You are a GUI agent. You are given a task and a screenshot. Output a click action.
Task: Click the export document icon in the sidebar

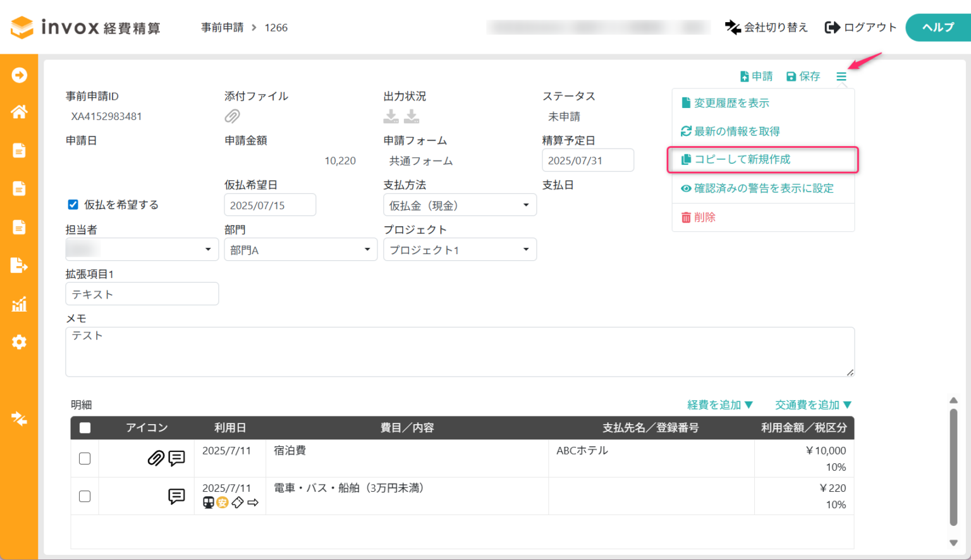coord(19,265)
